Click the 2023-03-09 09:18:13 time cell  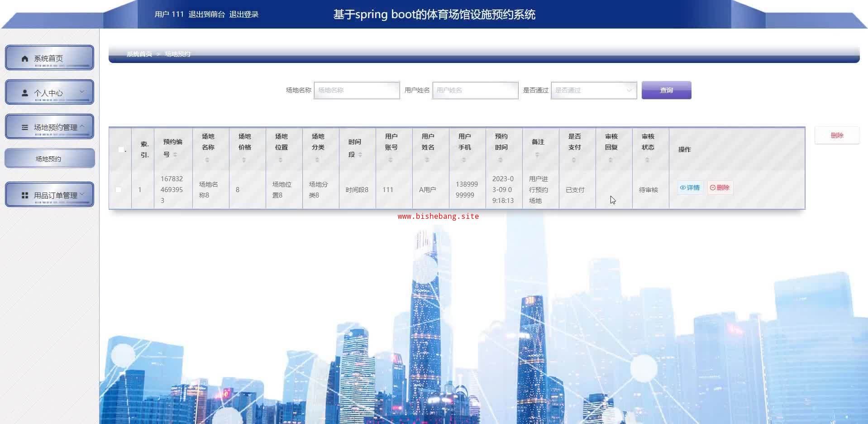click(503, 190)
